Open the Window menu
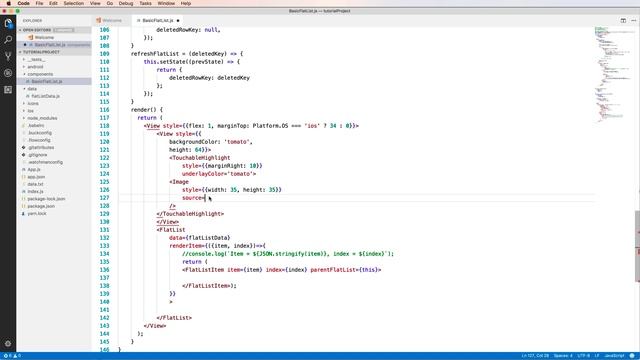The image size is (640, 360). tap(166, 3)
